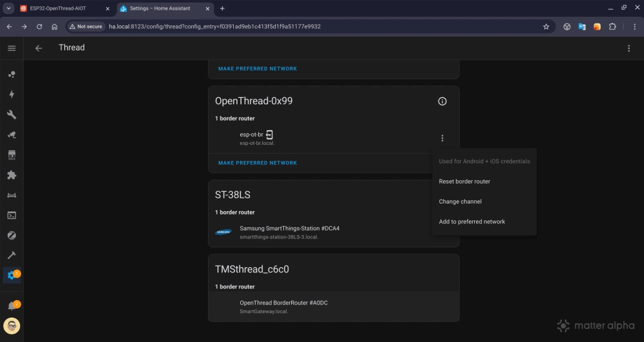Click esp-ot-br three-dot menu button

point(442,138)
